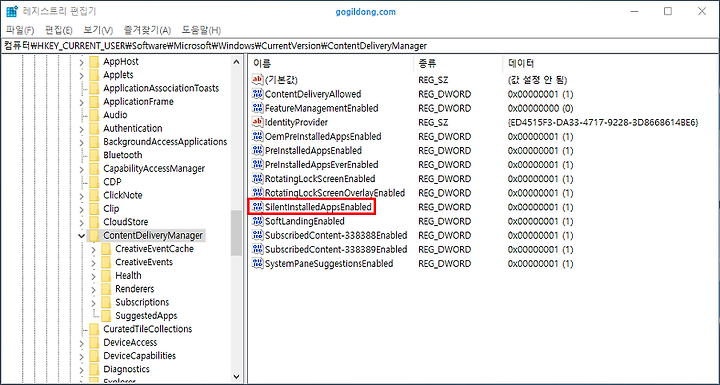The image size is (720, 385).
Task: Expand the ClickNote key
Action: click(82, 195)
